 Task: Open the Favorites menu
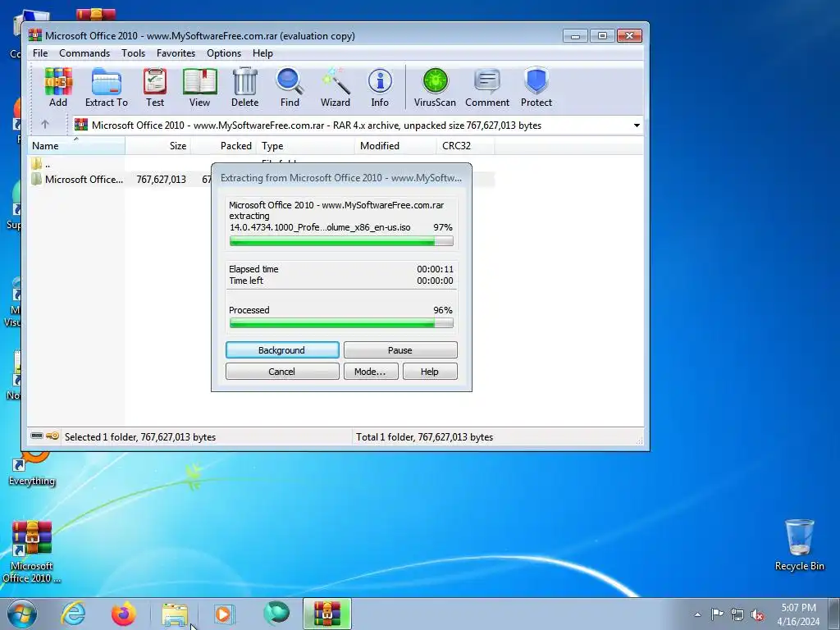(176, 53)
